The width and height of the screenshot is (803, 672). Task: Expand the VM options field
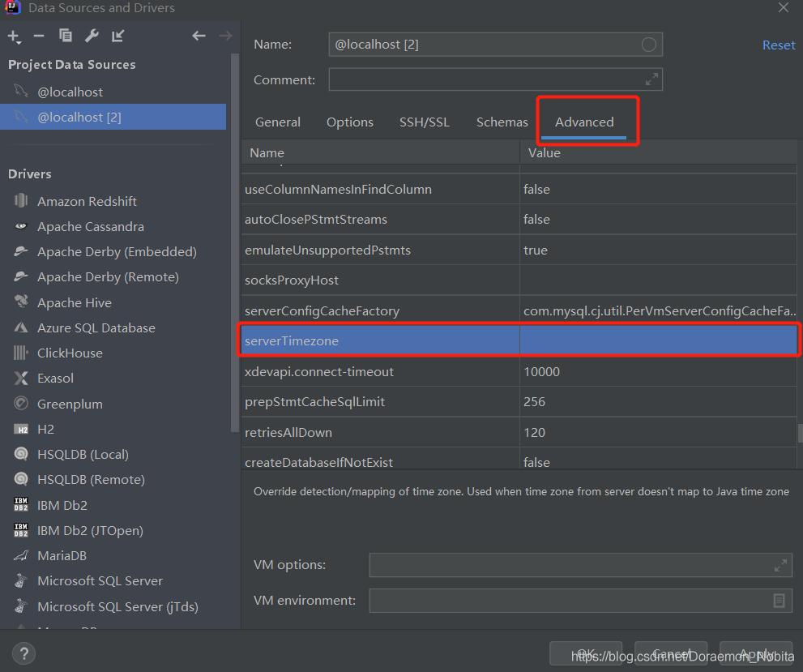(780, 566)
